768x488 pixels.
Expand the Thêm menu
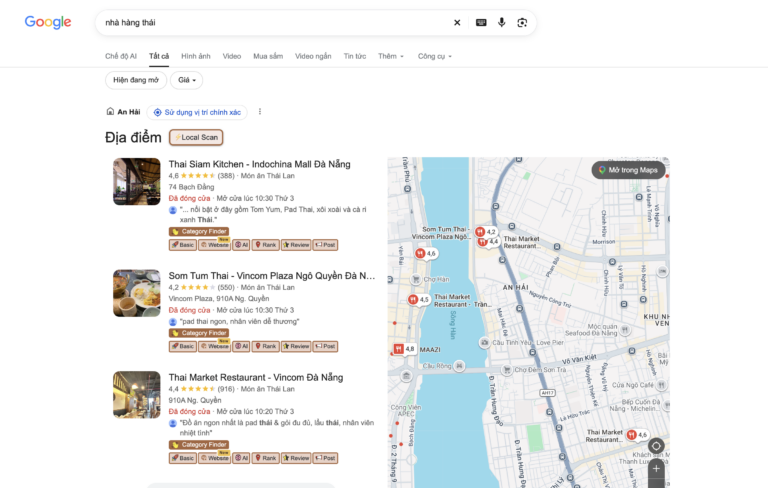tap(391, 56)
